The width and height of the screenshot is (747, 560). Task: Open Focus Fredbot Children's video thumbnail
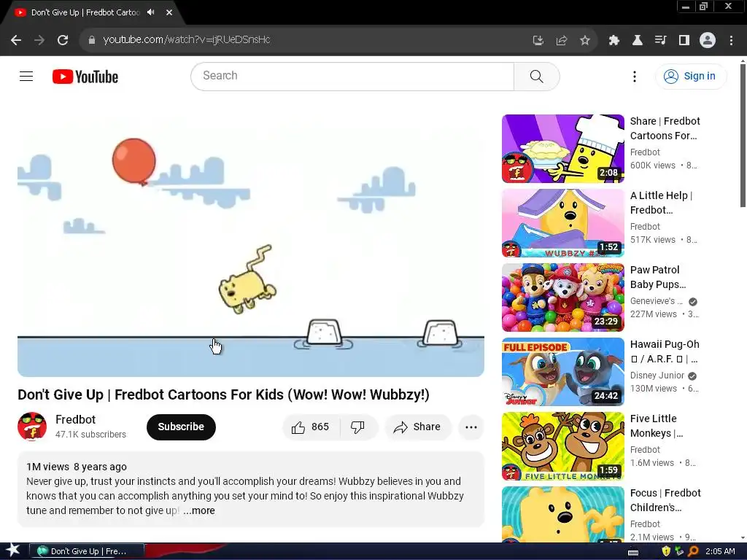pos(562,514)
